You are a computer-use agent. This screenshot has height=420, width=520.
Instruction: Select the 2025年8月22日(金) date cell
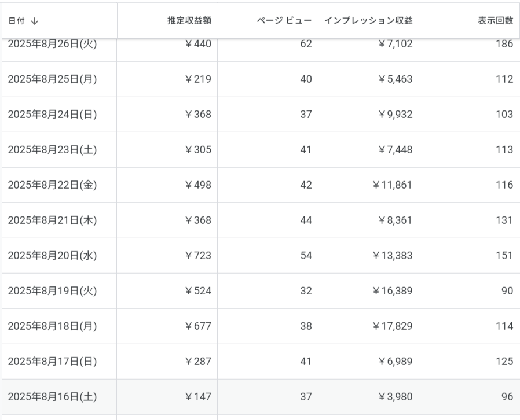coord(52,185)
